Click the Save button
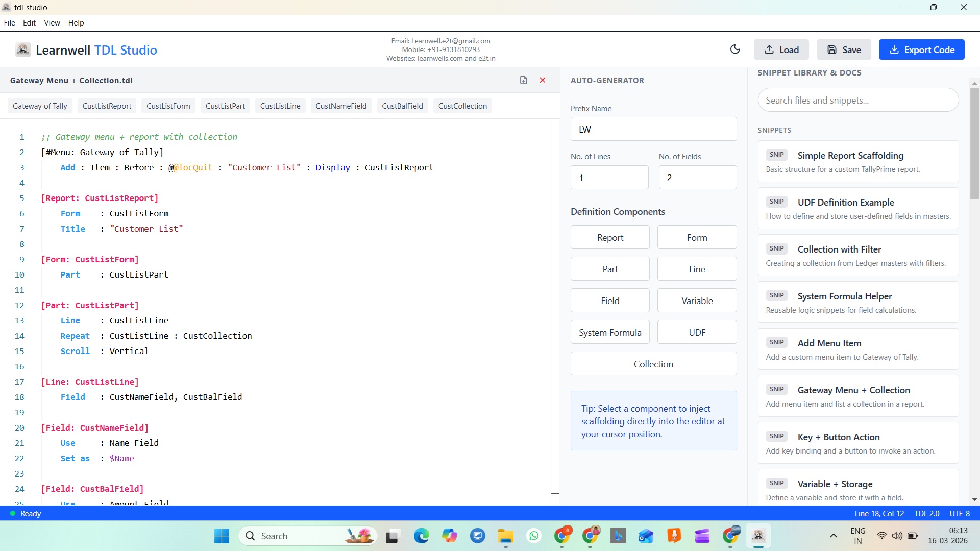This screenshot has height=551, width=980. click(844, 49)
